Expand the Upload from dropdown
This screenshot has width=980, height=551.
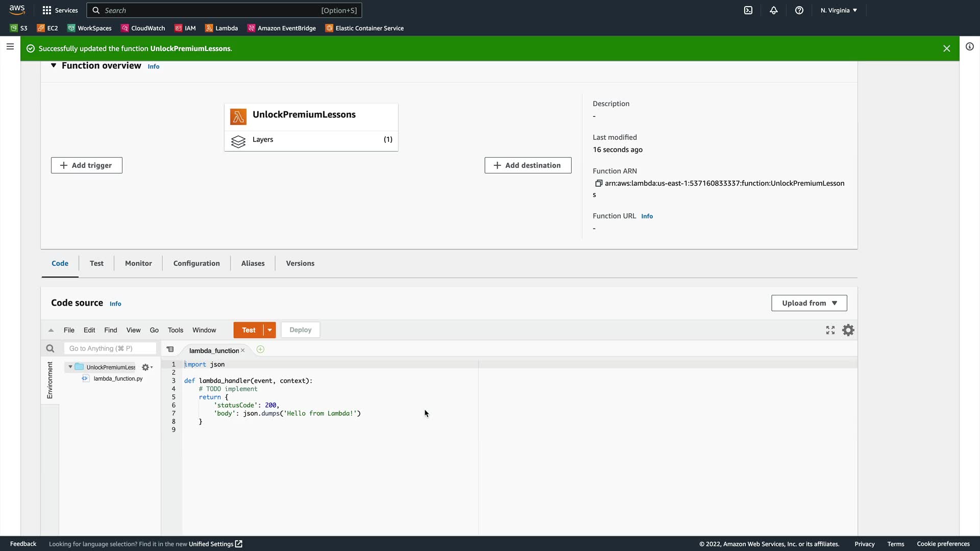click(x=809, y=303)
